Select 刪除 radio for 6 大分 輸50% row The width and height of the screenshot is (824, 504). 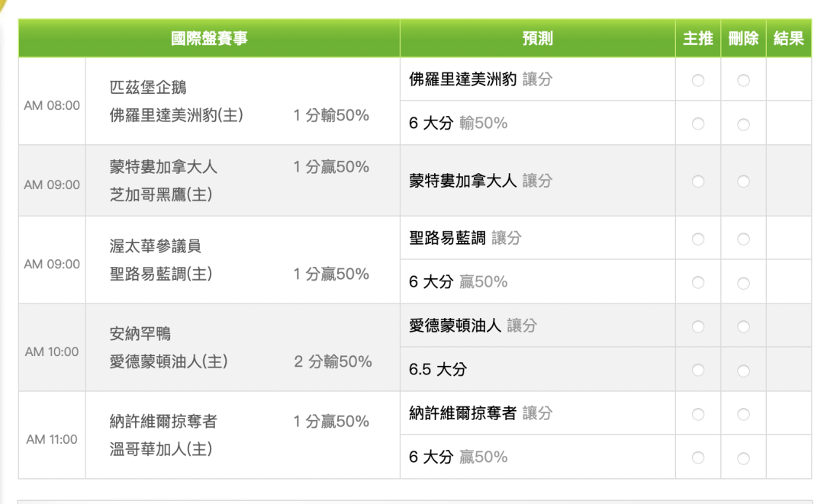coord(743,124)
